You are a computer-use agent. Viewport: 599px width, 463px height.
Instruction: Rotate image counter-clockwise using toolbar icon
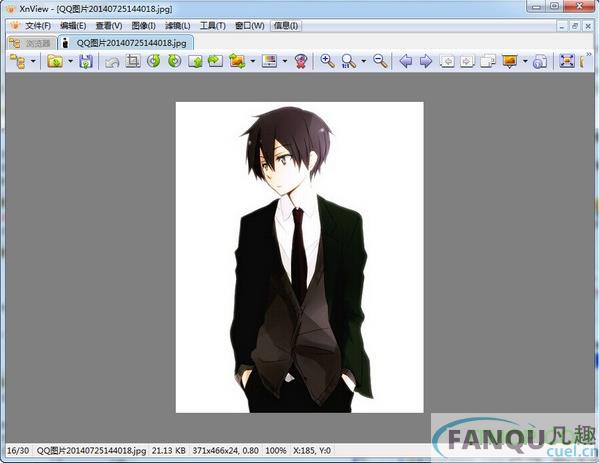click(154, 61)
